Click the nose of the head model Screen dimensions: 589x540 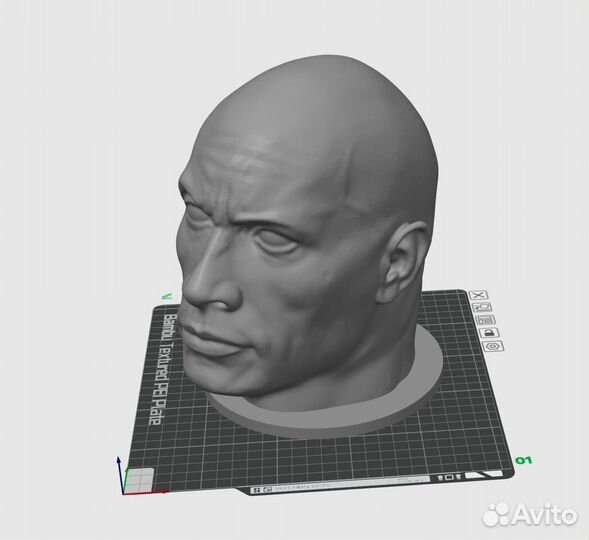tap(210, 285)
